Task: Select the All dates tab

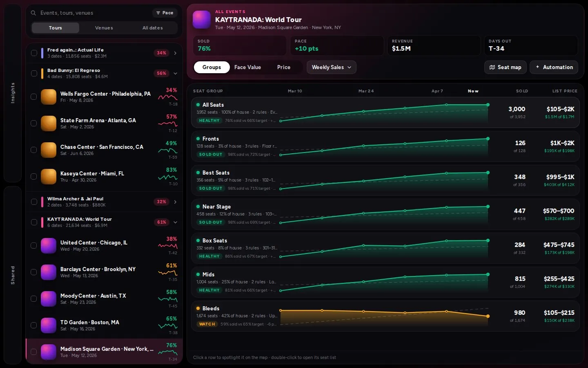Action: (x=153, y=28)
